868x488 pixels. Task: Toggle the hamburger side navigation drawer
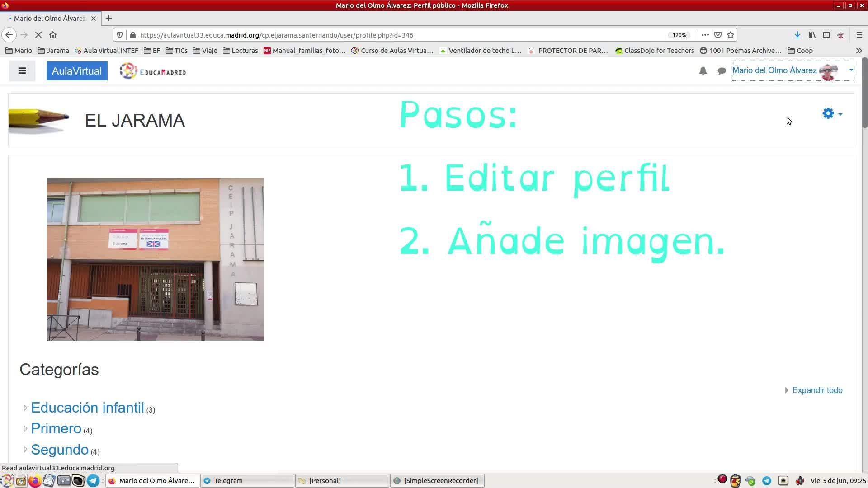[22, 71]
